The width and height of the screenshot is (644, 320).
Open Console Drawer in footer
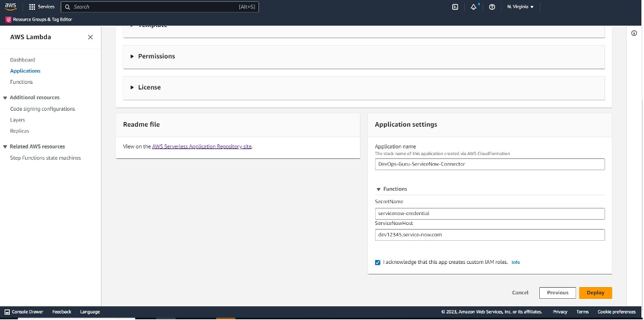click(24, 312)
